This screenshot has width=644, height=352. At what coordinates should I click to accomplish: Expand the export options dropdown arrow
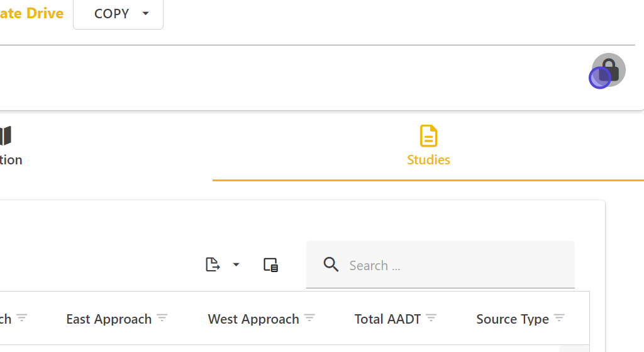point(236,265)
